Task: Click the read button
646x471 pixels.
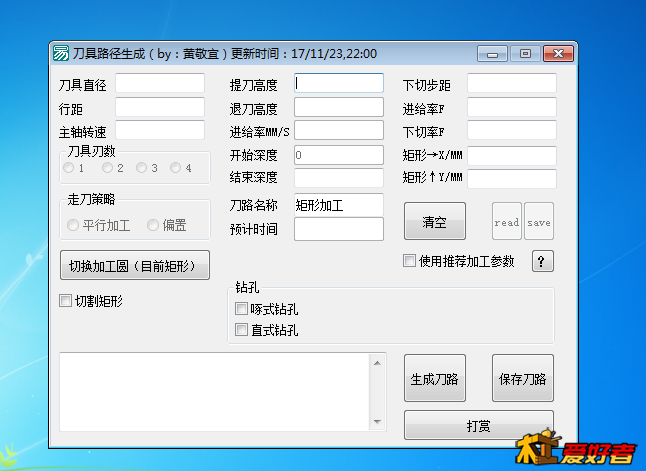Action: point(507,221)
